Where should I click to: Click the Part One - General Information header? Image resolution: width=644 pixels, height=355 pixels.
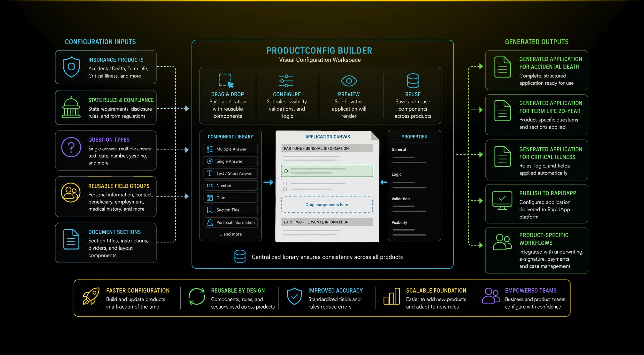(x=327, y=148)
